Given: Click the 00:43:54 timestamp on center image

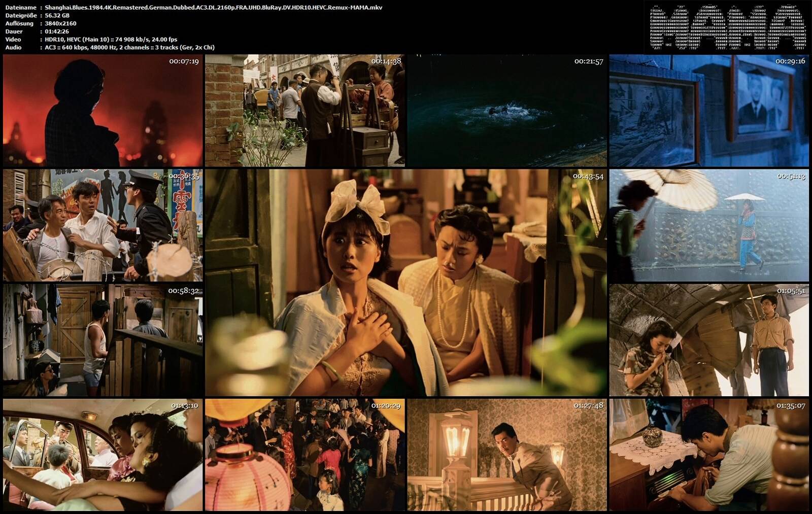Looking at the screenshot, I should [588, 176].
